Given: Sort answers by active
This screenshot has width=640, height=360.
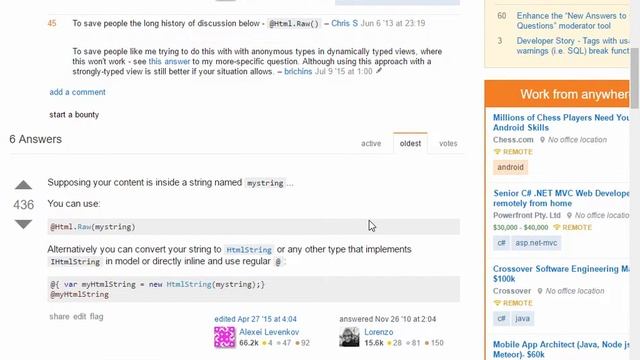Looking at the screenshot, I should tap(371, 143).
